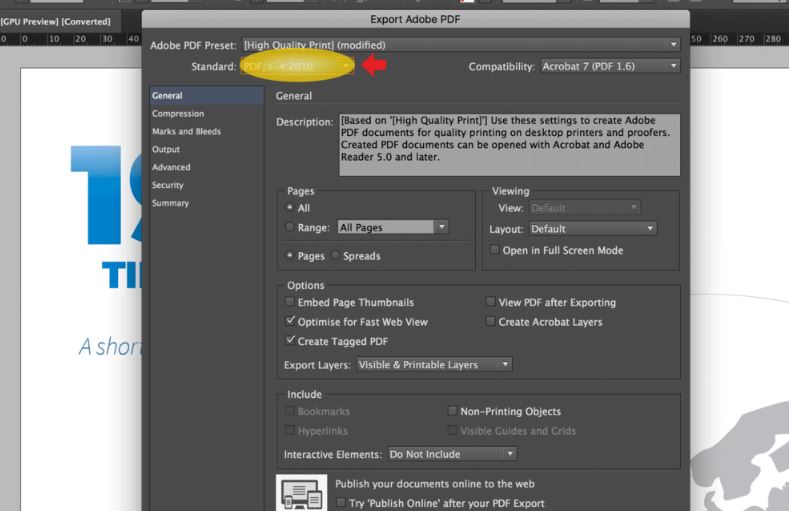
Task: Toggle Create Tagged PDF checkbox
Action: 290,340
